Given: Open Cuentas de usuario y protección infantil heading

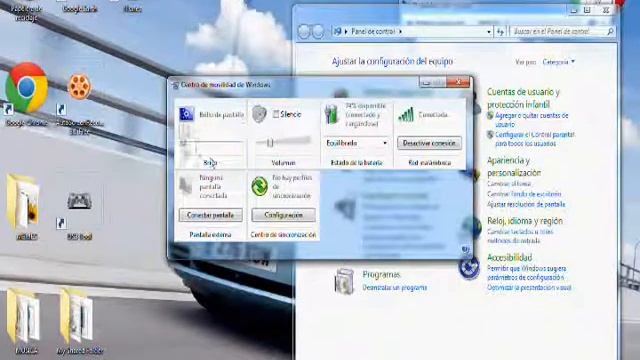Looking at the screenshot, I should (523, 98).
